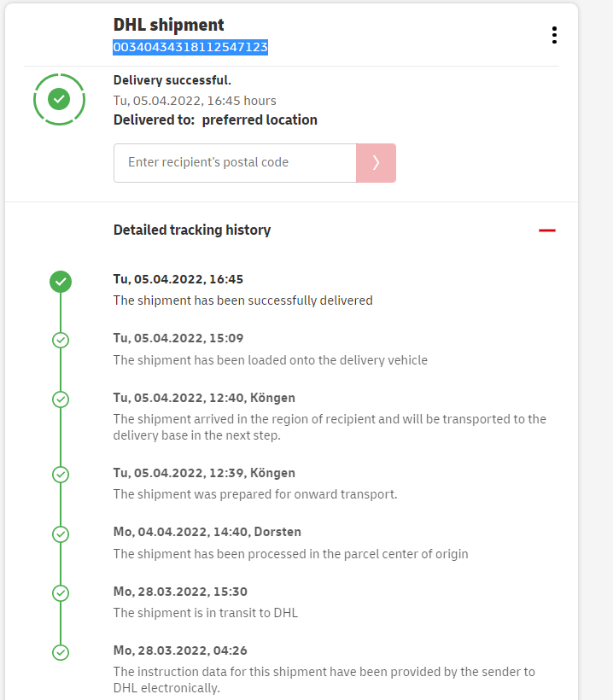The height and width of the screenshot is (700, 613).
Task: Click the preferred location delivery text
Action: click(x=260, y=120)
